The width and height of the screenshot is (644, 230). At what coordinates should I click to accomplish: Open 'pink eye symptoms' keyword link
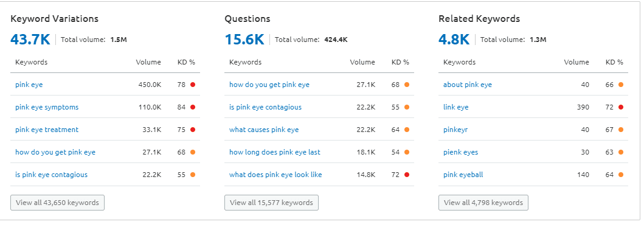[x=47, y=107]
